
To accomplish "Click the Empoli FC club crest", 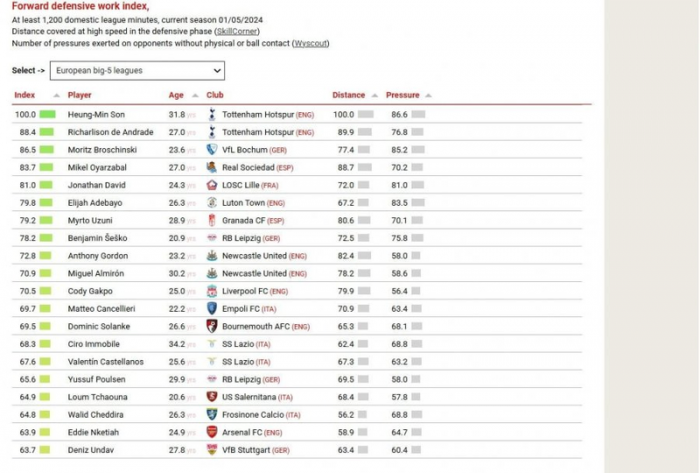I will pos(212,309).
